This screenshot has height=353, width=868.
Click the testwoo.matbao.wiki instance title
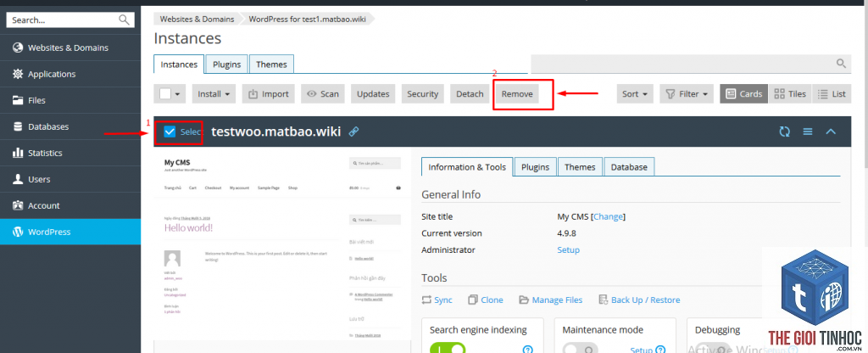[276, 132]
